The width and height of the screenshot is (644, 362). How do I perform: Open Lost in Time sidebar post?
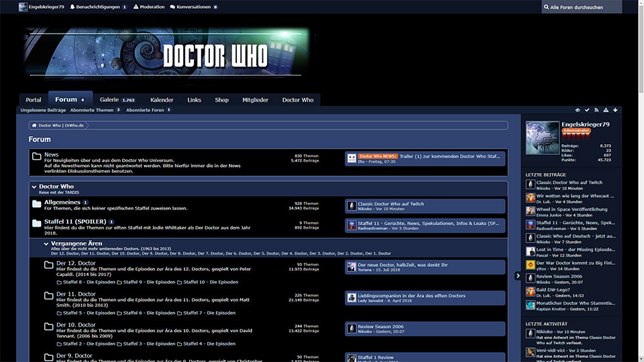pyautogui.click(x=576, y=249)
